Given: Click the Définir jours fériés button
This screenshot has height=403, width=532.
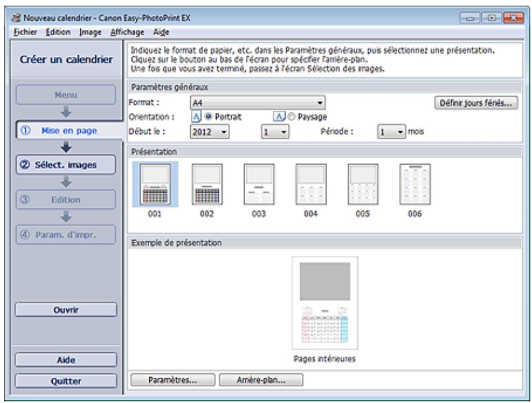Looking at the screenshot, I should click(x=476, y=103).
